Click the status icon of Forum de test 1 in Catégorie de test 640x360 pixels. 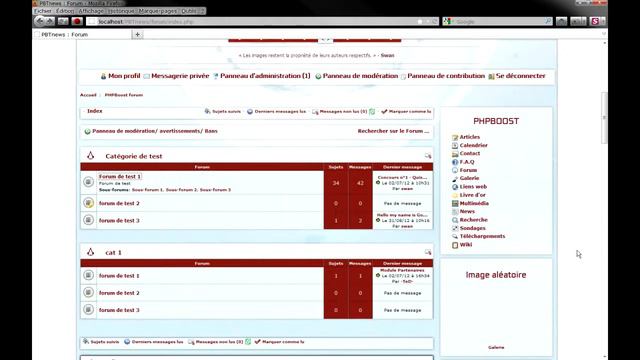point(88,182)
